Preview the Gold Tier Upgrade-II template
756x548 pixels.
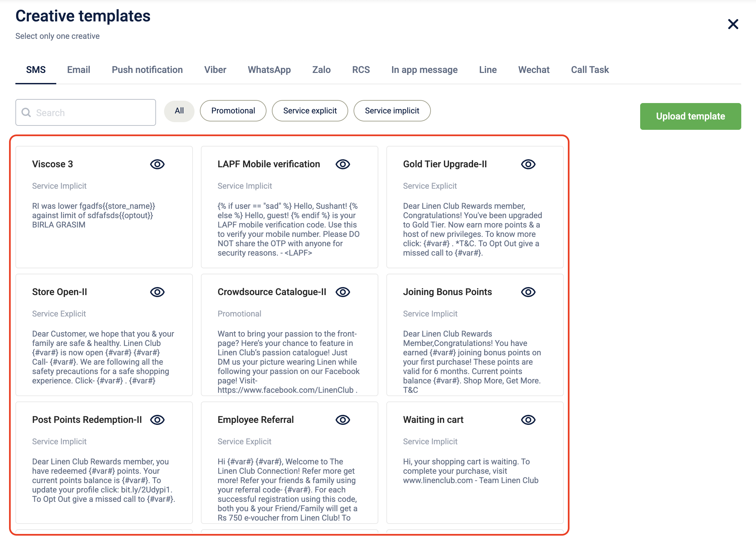tap(528, 164)
